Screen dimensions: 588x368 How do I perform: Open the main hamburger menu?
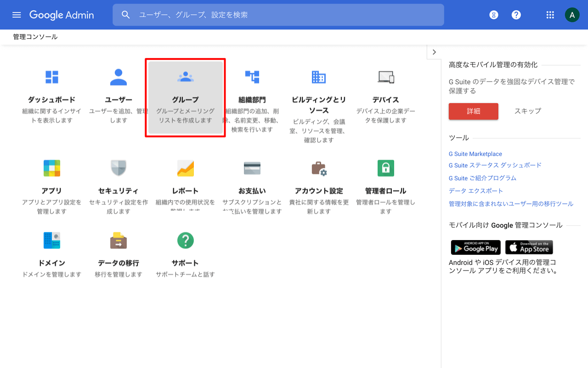[x=17, y=15]
